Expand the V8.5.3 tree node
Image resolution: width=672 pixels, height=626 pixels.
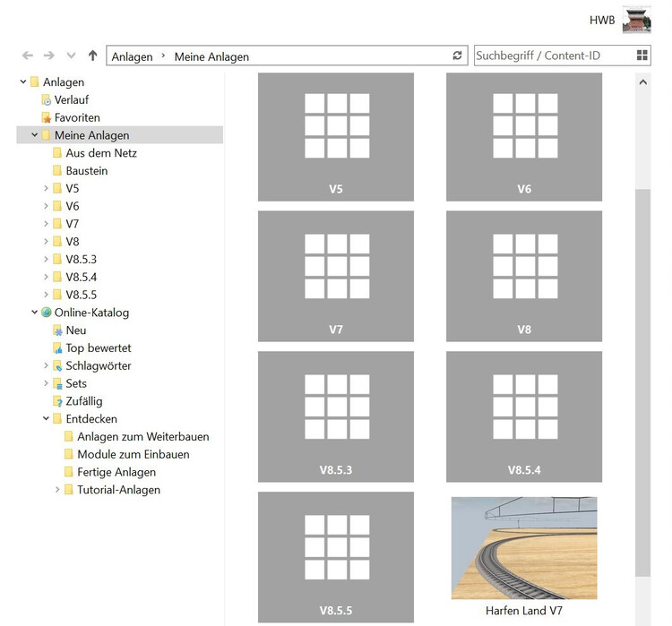pyautogui.click(x=46, y=259)
